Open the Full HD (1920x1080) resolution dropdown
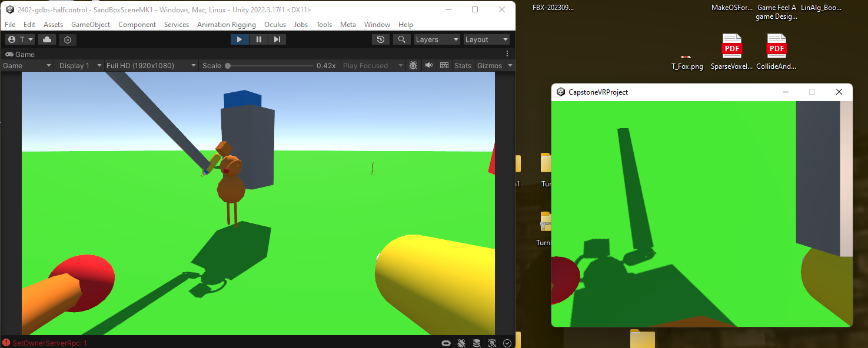Image resolution: width=868 pixels, height=348 pixels. pyautogui.click(x=151, y=65)
